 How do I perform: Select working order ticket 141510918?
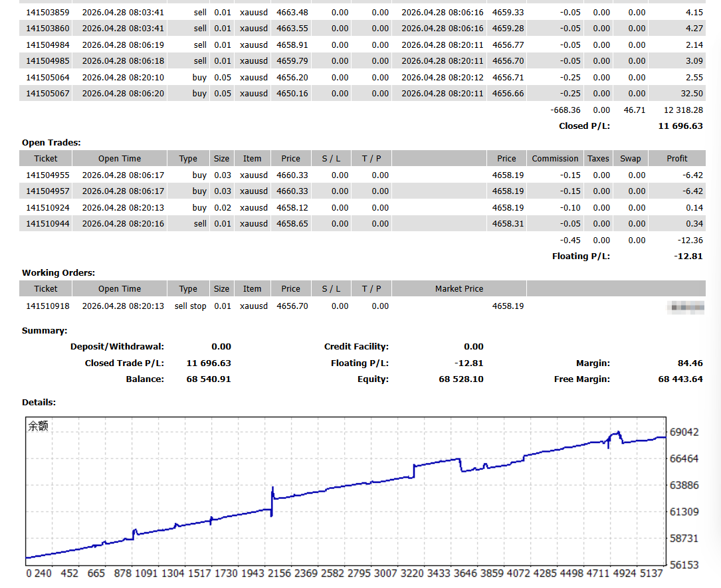pyautogui.click(x=47, y=306)
